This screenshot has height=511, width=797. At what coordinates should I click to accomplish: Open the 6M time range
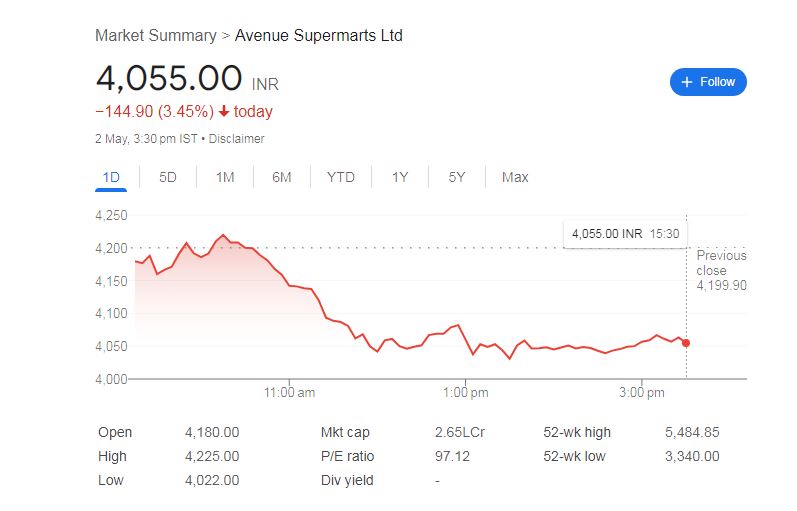tap(282, 177)
